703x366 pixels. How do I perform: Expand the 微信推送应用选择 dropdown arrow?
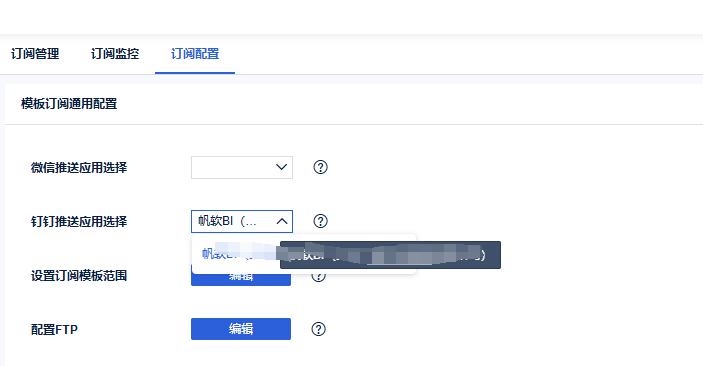(x=281, y=167)
